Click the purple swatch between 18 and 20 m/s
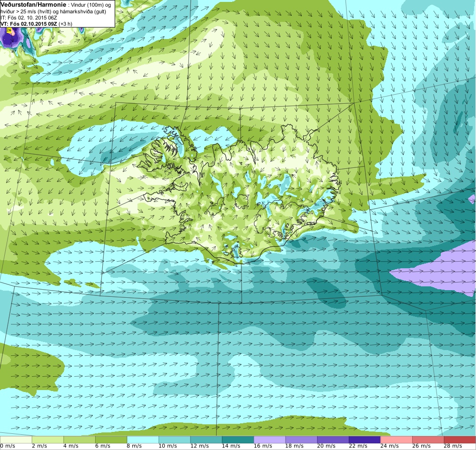Screen dimensions: 476x450 click(301, 440)
